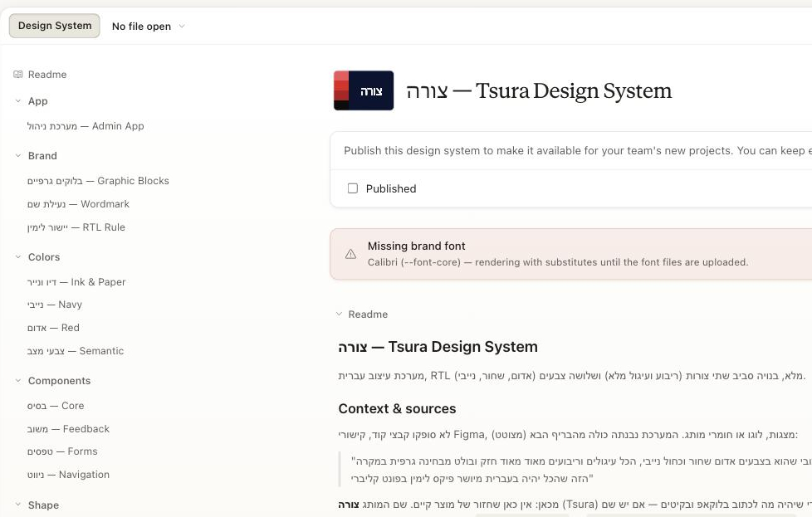The height and width of the screenshot is (517, 812).
Task: Collapse the Readme section in main pane
Action: [340, 315]
